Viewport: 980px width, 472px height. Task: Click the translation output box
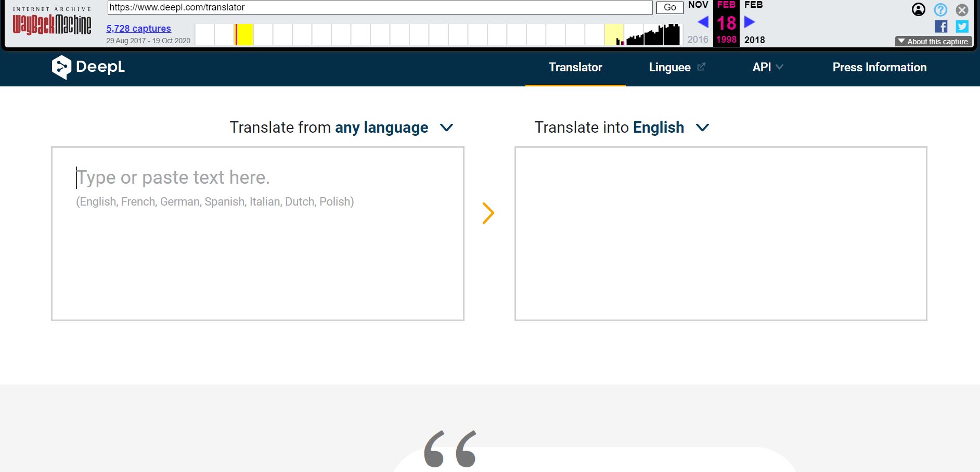point(721,234)
